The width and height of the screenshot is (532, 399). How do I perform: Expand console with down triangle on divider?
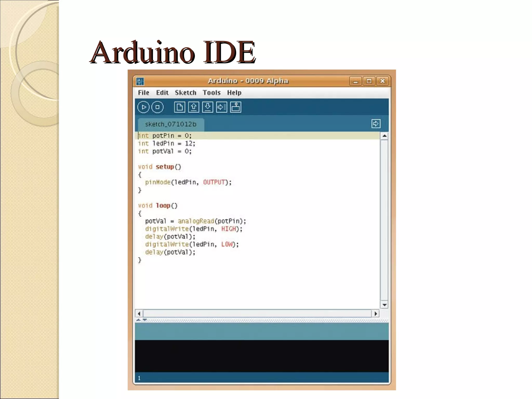pyautogui.click(x=145, y=320)
